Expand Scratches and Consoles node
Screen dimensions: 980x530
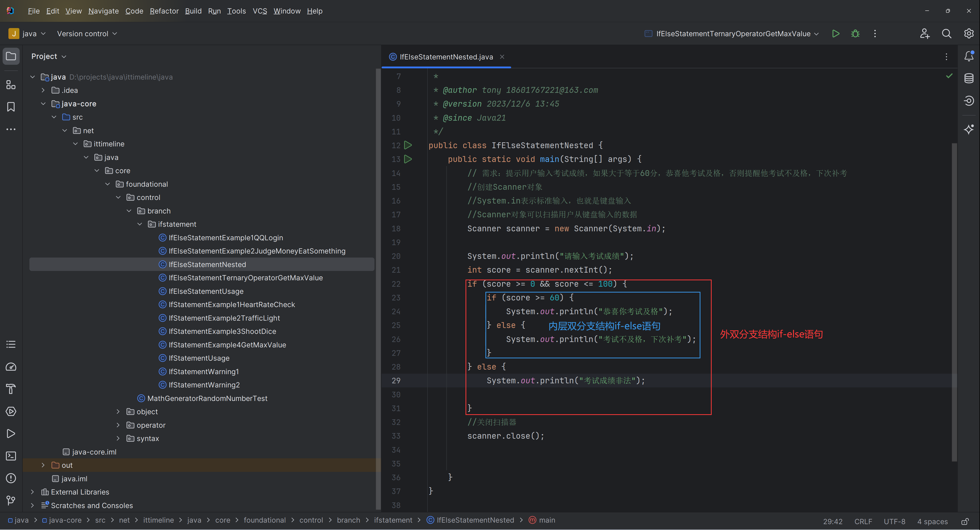tap(32, 505)
